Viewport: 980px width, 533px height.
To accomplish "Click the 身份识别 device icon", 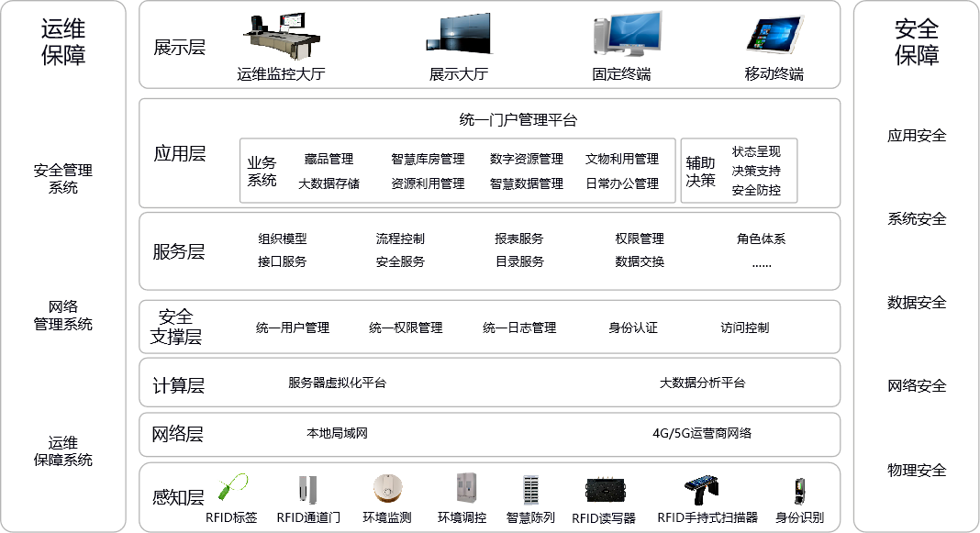I will pyautogui.click(x=799, y=491).
